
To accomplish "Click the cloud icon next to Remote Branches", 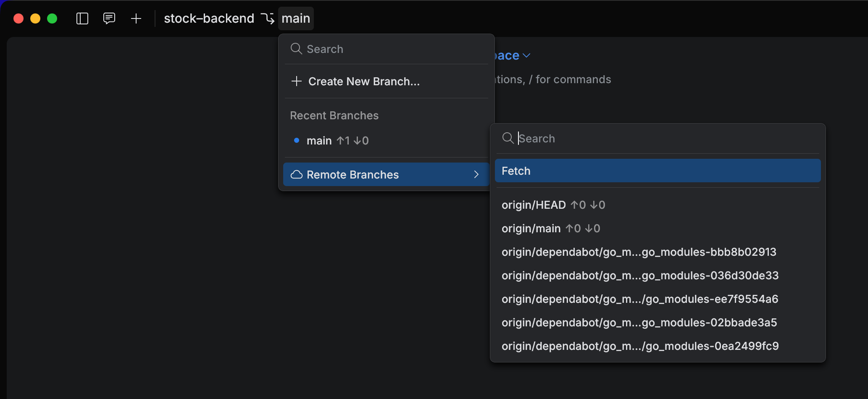I will [296, 174].
